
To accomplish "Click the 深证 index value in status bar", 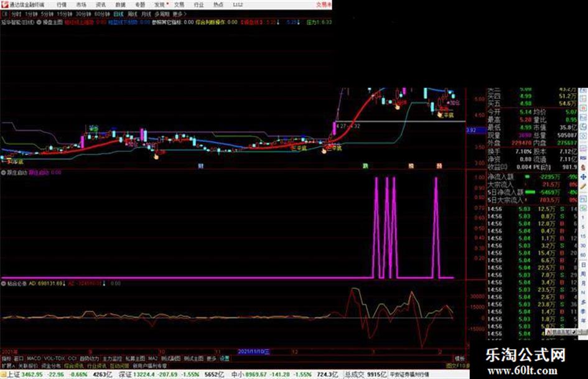I will (x=144, y=375).
